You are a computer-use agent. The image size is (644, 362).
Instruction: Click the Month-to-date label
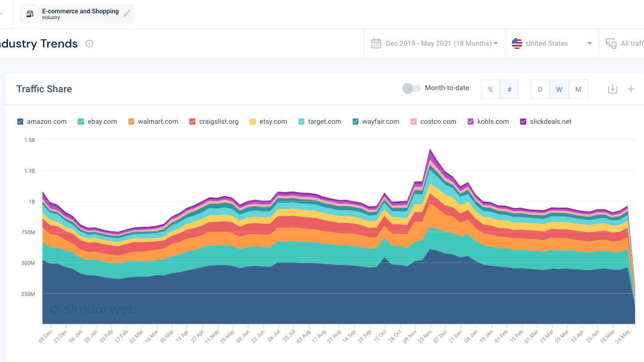[x=447, y=88]
